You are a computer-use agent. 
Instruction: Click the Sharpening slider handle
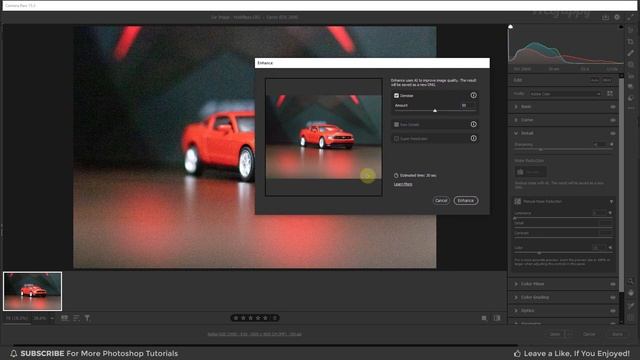[x=540, y=149]
